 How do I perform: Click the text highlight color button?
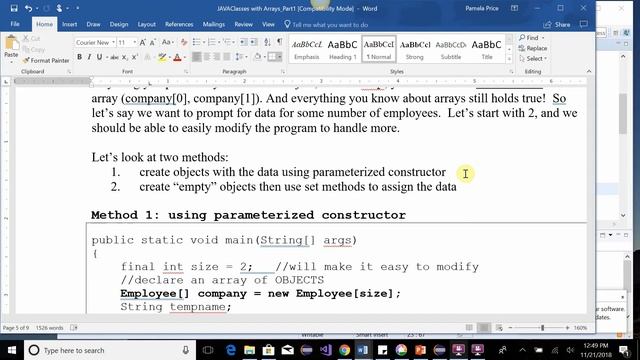click(x=162, y=57)
